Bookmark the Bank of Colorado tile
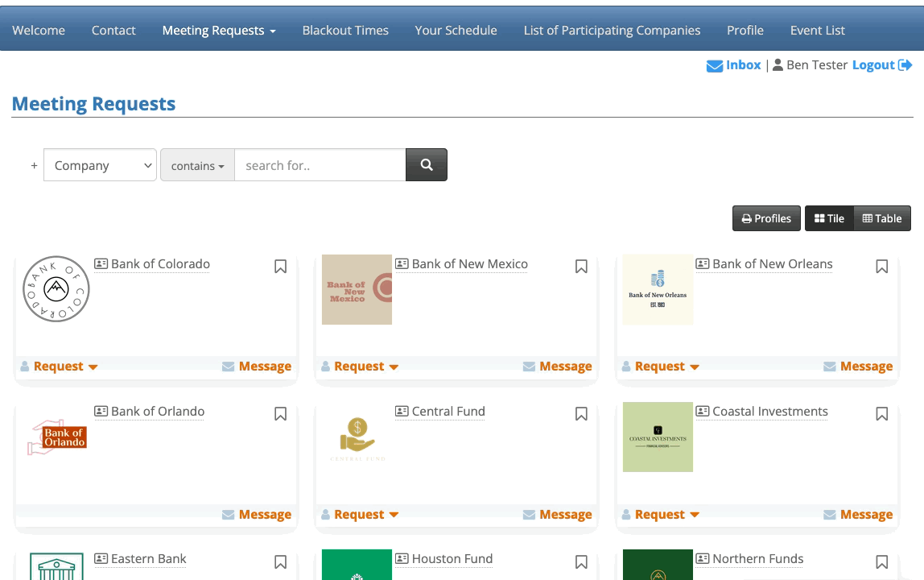The width and height of the screenshot is (924, 580). click(280, 266)
